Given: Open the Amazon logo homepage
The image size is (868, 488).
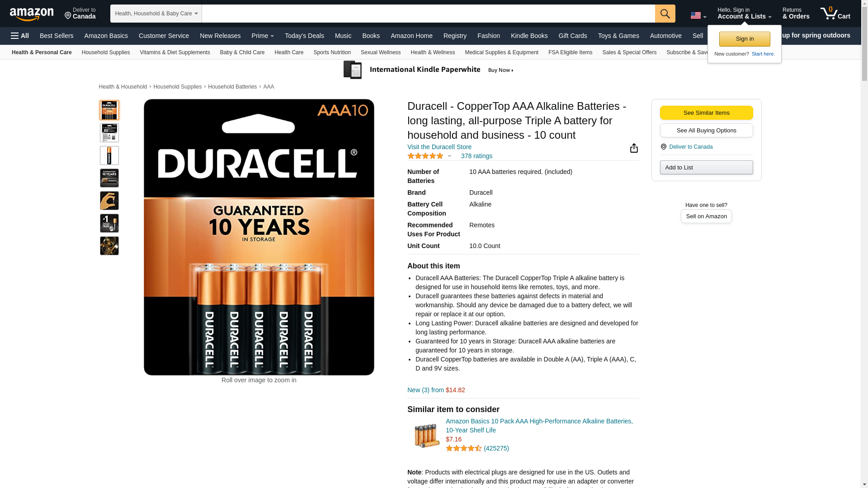Looking at the screenshot, I should (32, 14).
